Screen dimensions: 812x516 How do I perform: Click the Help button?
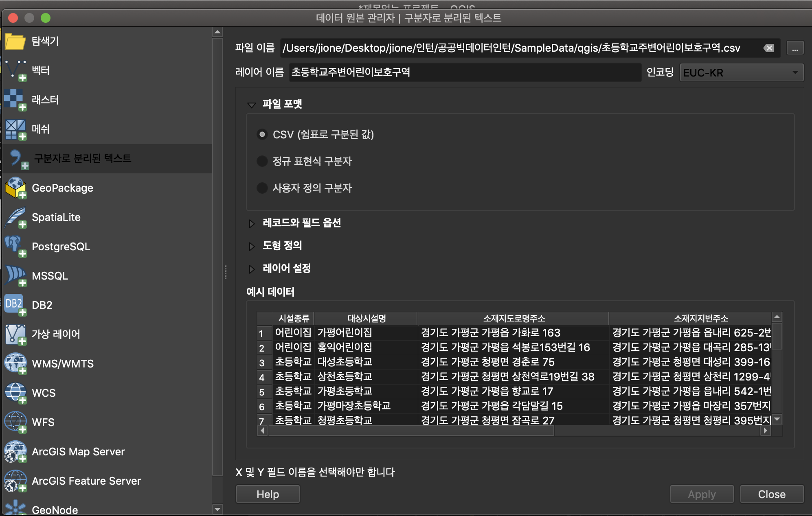click(x=268, y=494)
